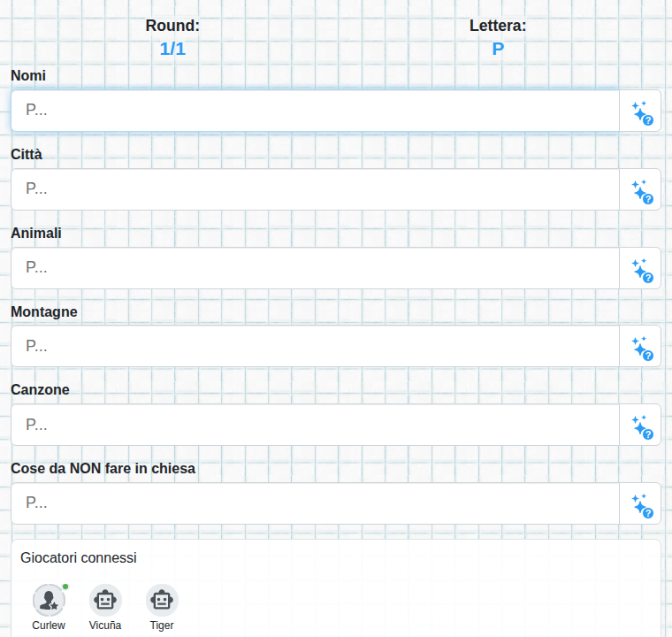Focus the Cose da NON fare in chiesa field
Screen dimensions: 672x637
tap(315, 503)
